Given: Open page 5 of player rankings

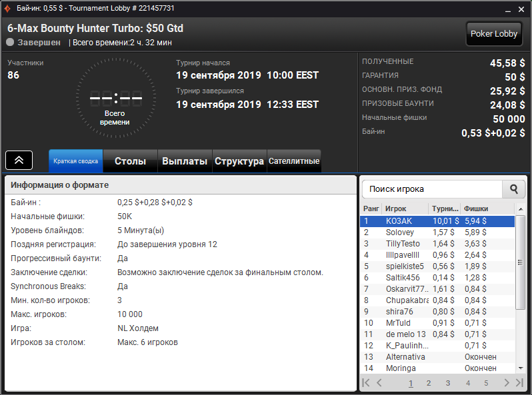Looking at the screenshot, I should pyautogui.click(x=486, y=383).
